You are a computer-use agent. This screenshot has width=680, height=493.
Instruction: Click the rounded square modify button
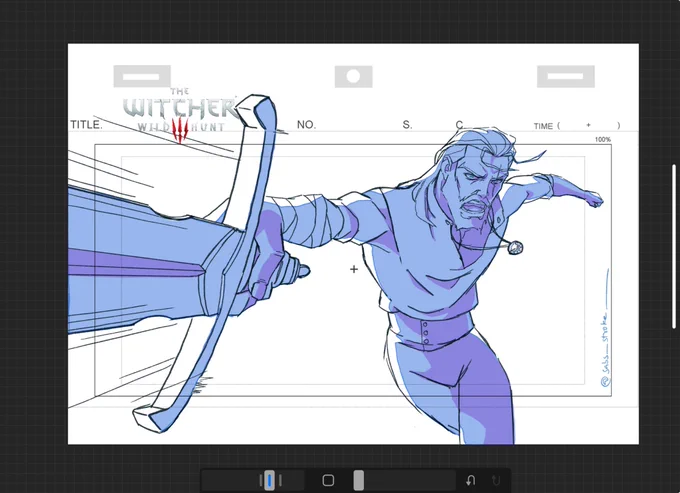(328, 480)
